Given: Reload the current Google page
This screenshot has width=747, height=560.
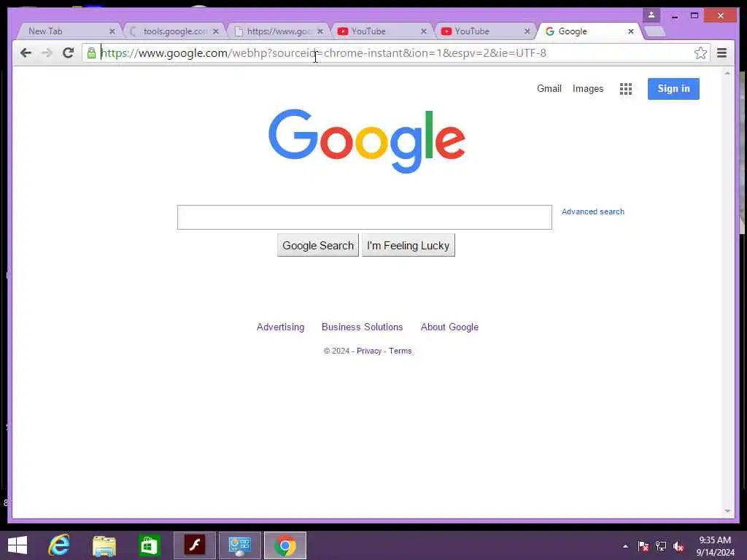Looking at the screenshot, I should pos(68,52).
